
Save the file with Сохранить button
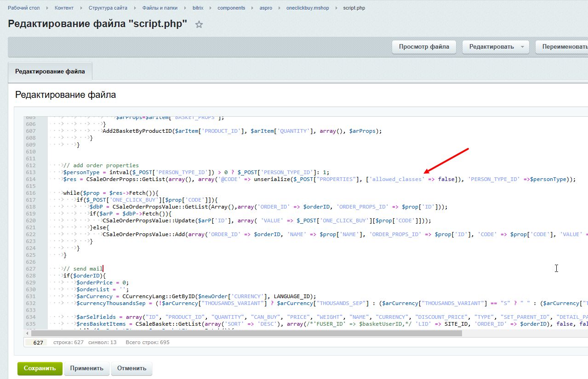[x=40, y=368]
